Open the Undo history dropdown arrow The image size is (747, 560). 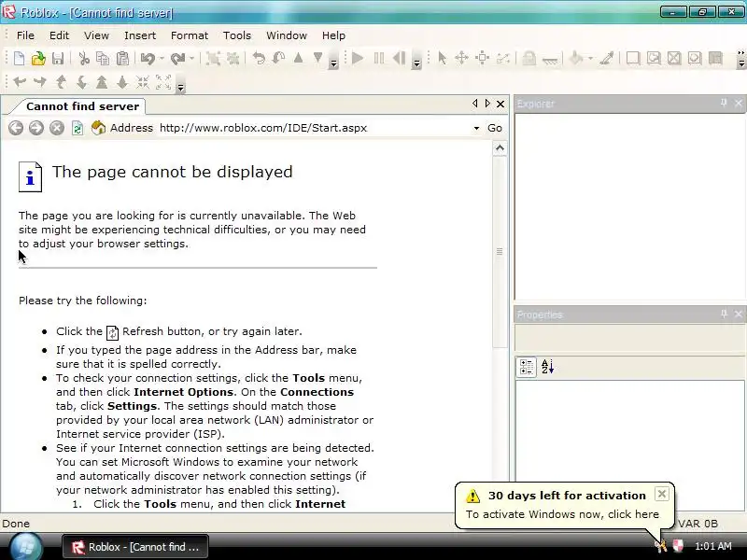(162, 59)
